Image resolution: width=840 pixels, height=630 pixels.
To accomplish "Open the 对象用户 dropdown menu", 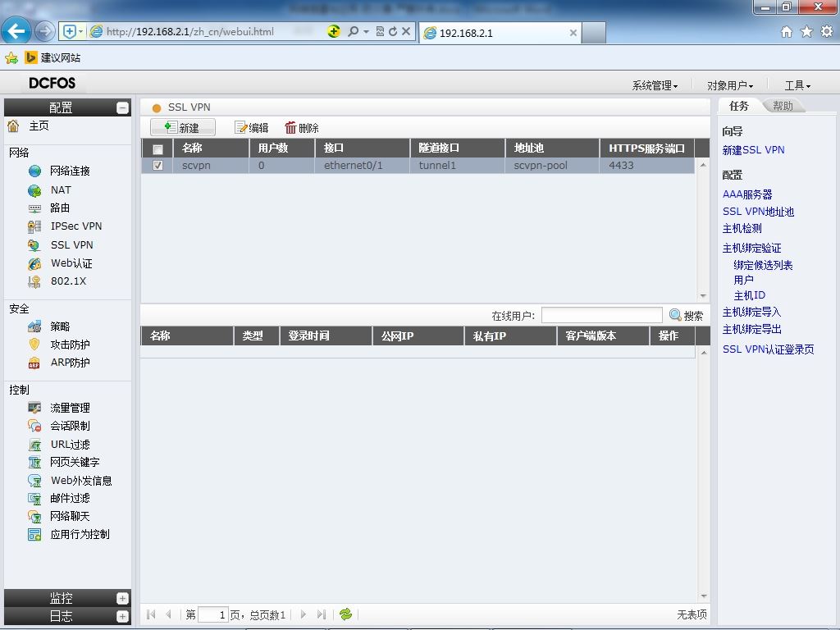I will tap(729, 85).
